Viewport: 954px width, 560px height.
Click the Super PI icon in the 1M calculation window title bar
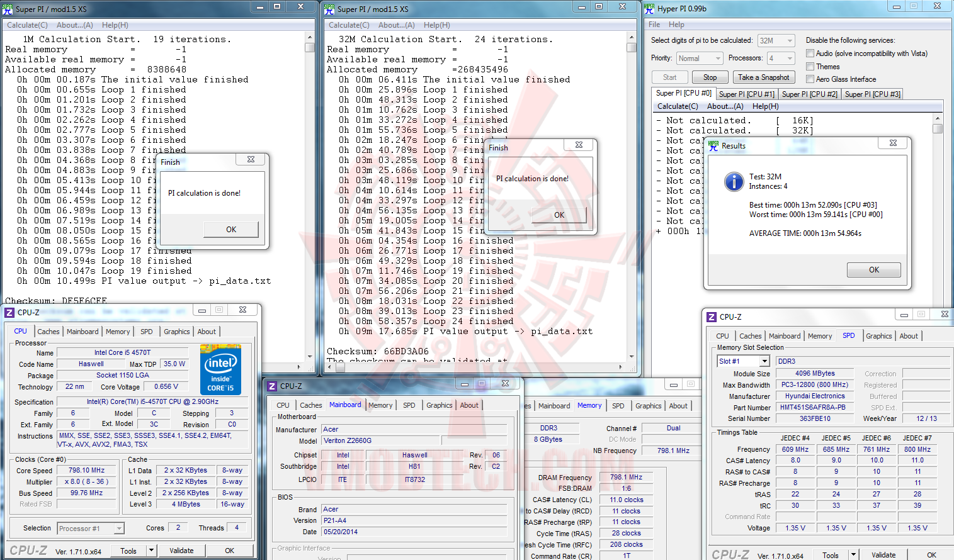pyautogui.click(x=8, y=9)
